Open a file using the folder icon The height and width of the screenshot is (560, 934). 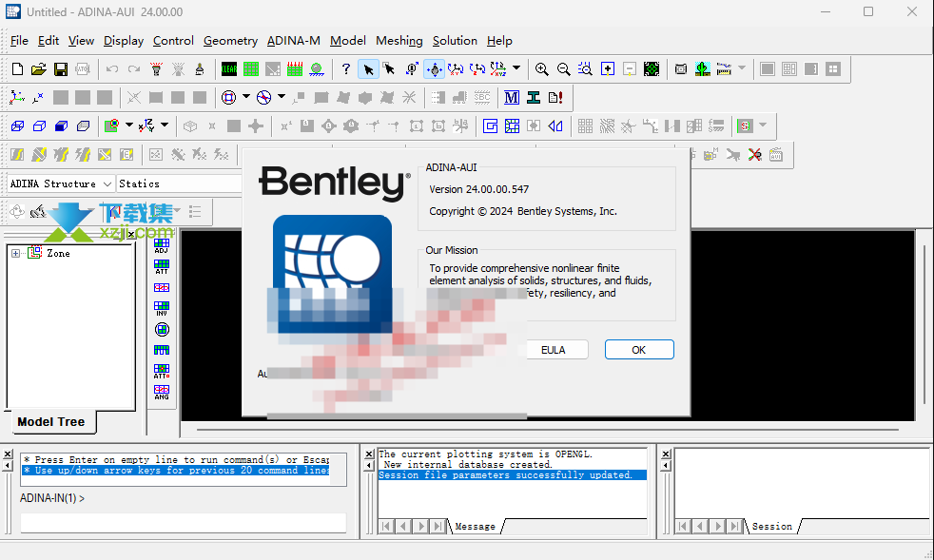coord(39,69)
